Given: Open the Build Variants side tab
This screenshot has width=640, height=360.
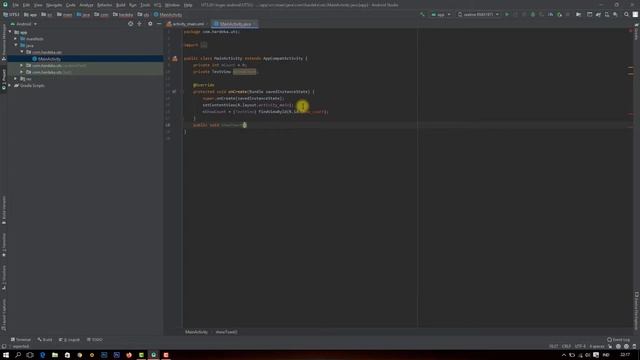Looking at the screenshot, I should [x=4, y=210].
